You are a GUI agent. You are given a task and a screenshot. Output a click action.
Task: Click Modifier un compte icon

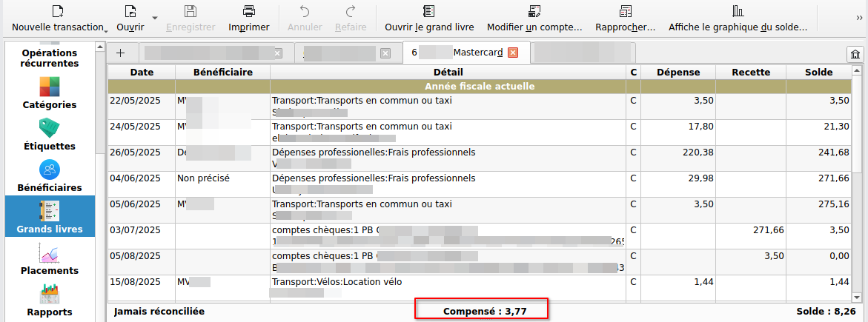click(x=534, y=11)
